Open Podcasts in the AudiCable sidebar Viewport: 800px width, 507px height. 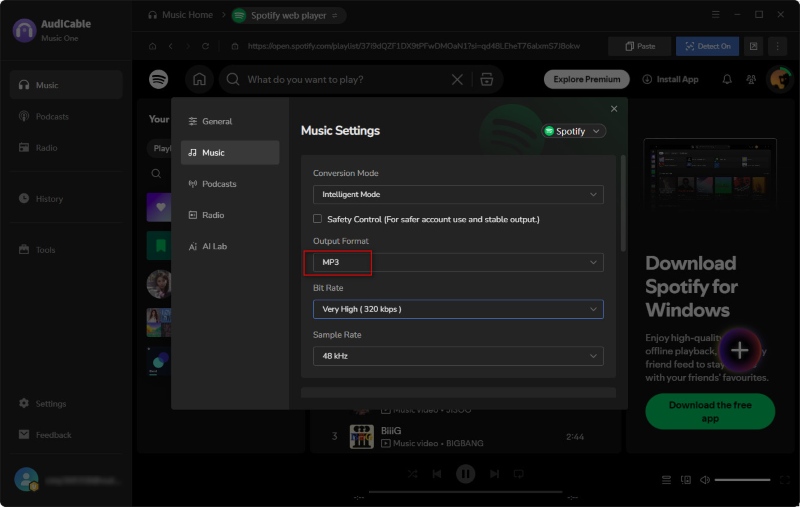coord(66,116)
